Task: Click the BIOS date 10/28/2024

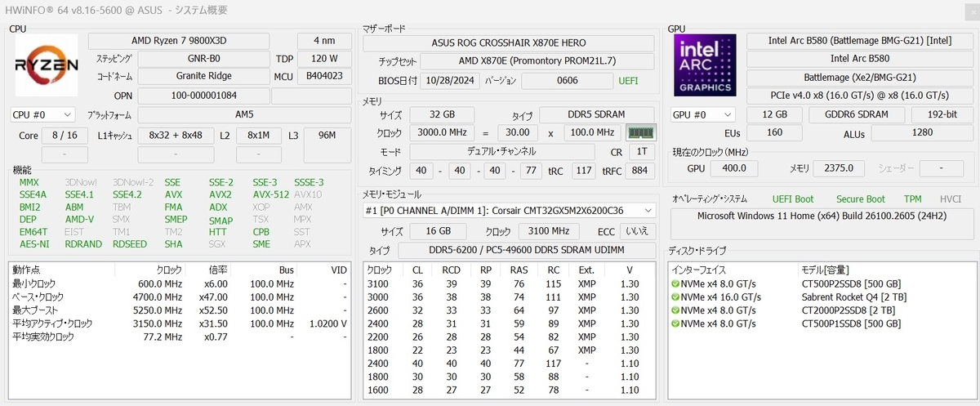Action: point(451,81)
